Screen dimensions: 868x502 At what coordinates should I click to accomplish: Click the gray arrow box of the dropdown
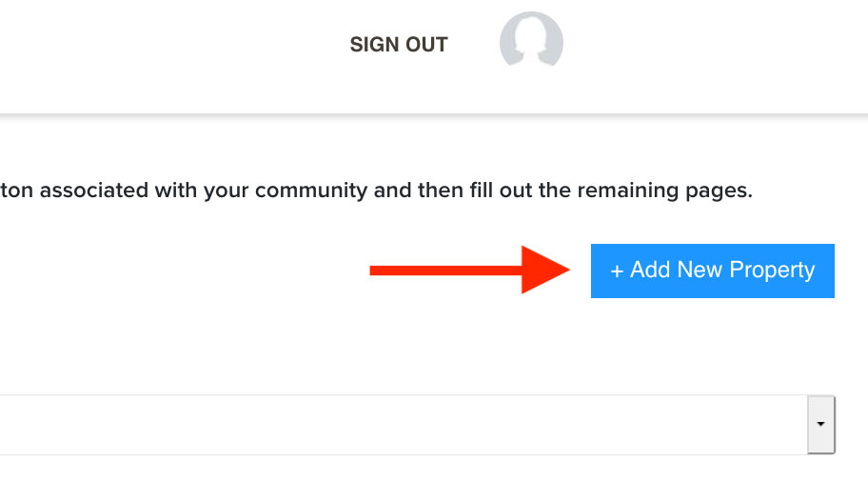click(x=820, y=425)
